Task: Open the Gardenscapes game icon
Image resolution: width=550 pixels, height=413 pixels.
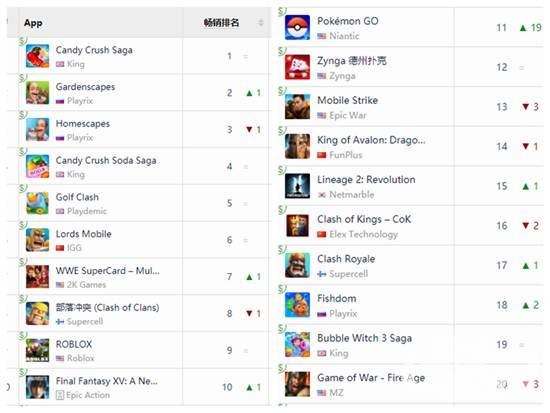Action: tap(38, 93)
